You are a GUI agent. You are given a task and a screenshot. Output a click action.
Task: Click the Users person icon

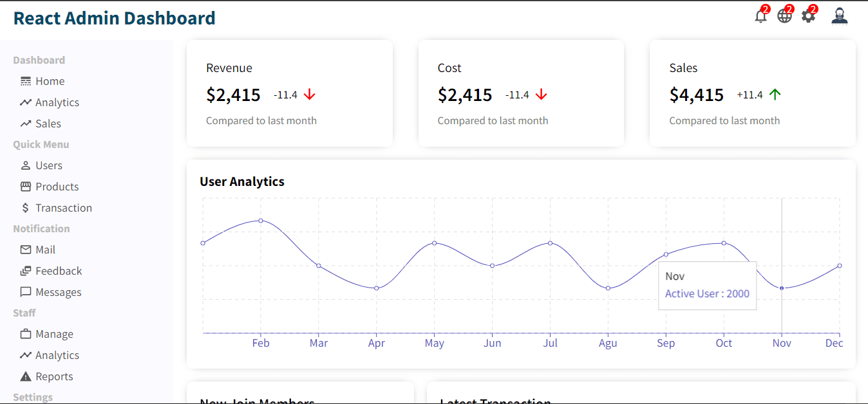(26, 165)
